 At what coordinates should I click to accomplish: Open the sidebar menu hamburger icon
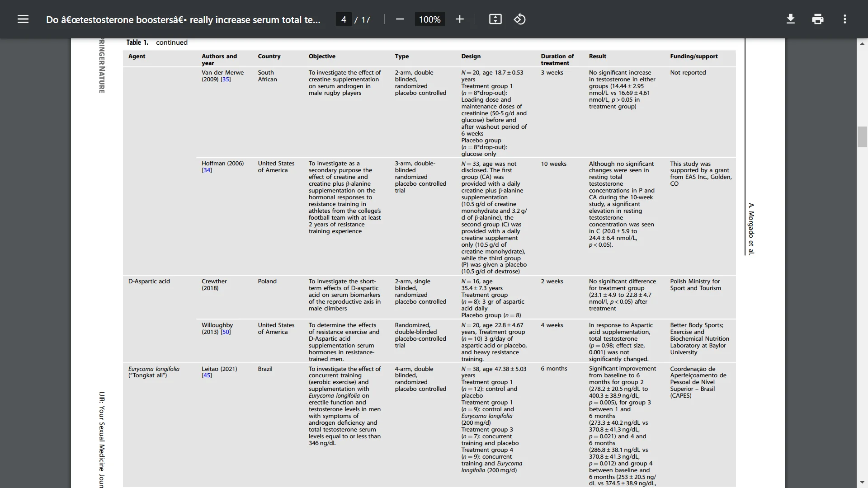click(x=23, y=19)
